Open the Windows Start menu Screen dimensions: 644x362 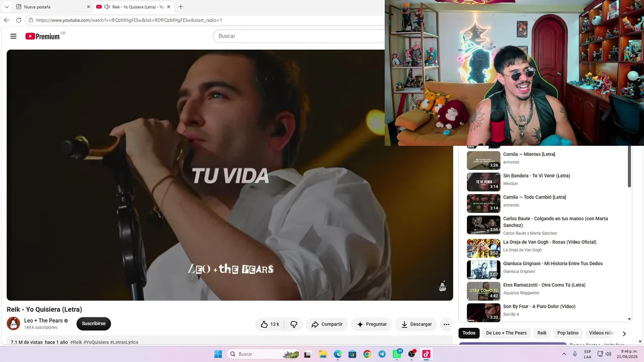click(x=218, y=354)
